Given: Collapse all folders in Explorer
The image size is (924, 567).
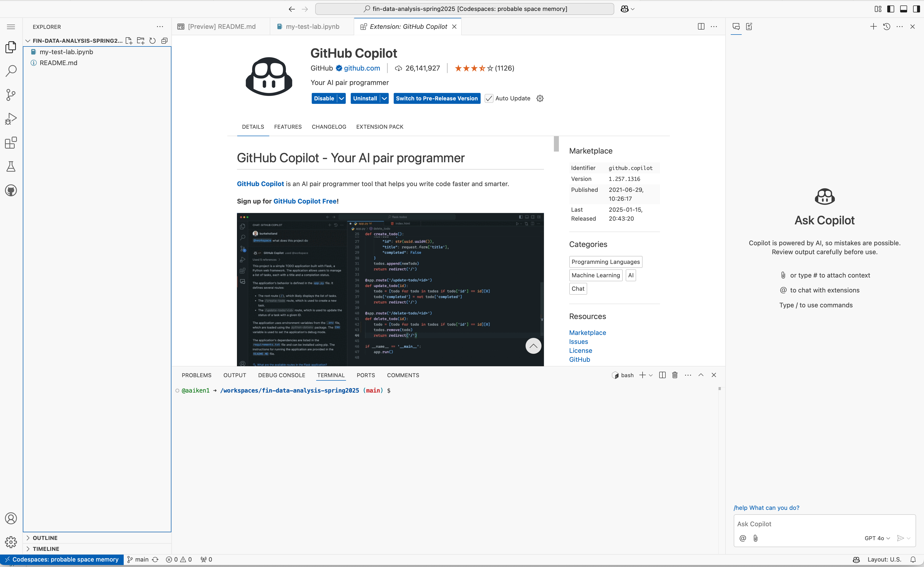Looking at the screenshot, I should pyautogui.click(x=164, y=40).
